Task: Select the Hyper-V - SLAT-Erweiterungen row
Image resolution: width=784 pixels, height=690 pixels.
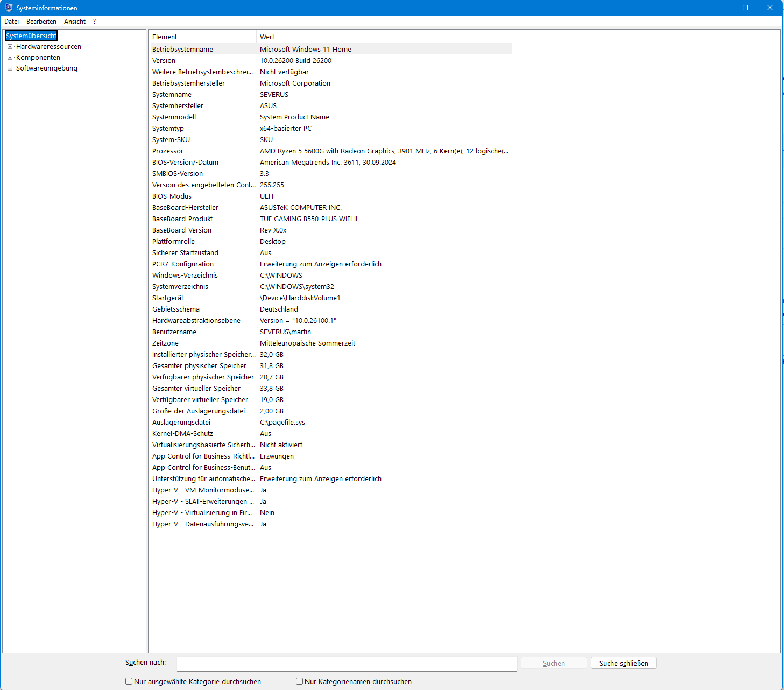Action: (x=330, y=501)
